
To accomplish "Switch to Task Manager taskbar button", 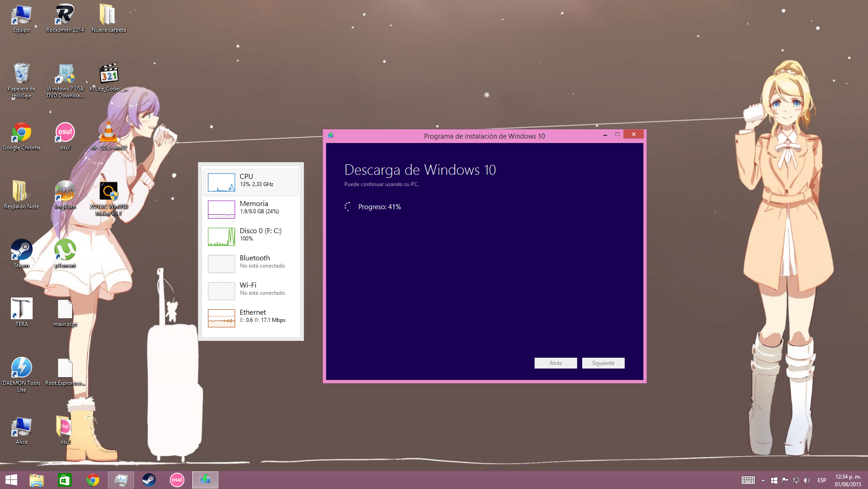I will tap(121, 480).
